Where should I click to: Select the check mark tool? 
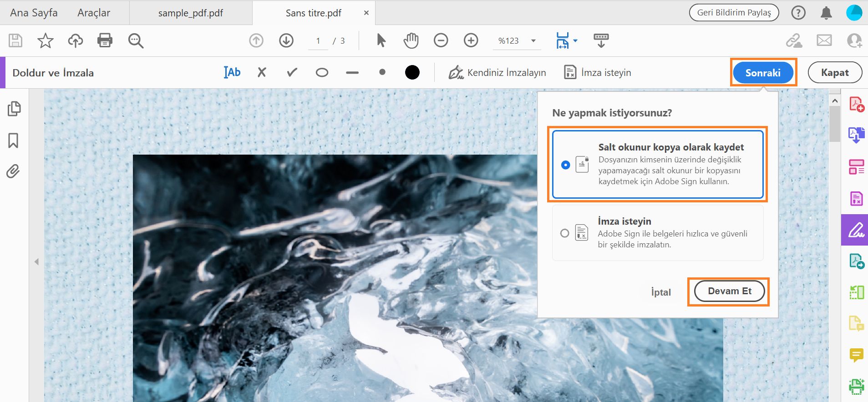[292, 72]
